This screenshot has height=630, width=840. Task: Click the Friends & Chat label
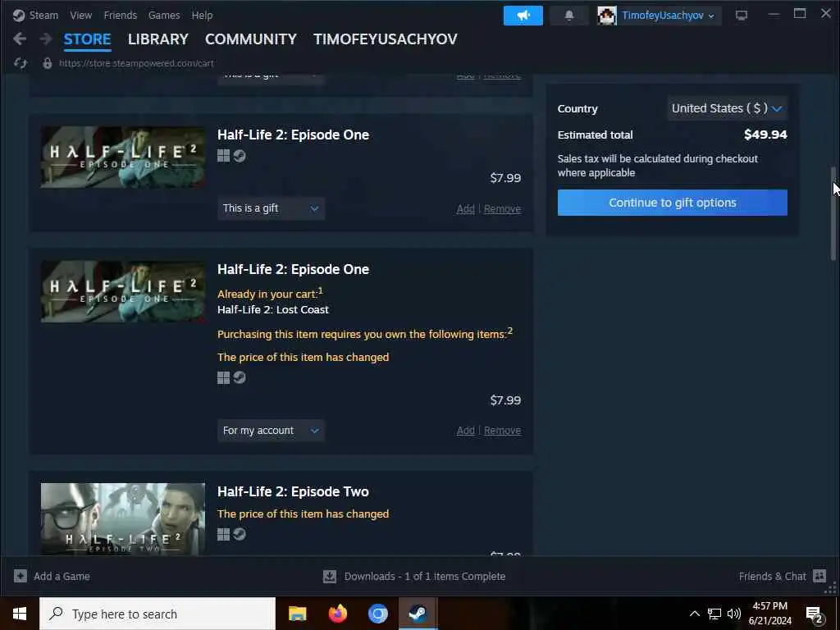[772, 577]
